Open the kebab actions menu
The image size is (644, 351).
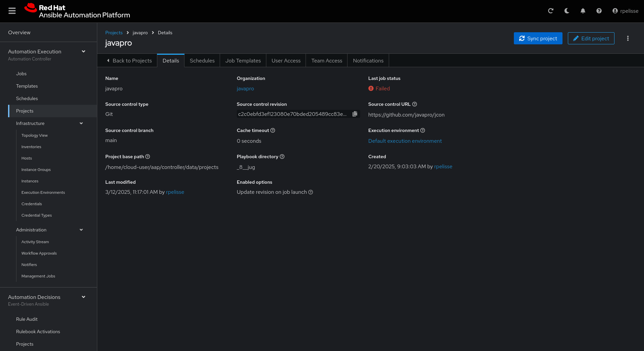click(x=628, y=38)
